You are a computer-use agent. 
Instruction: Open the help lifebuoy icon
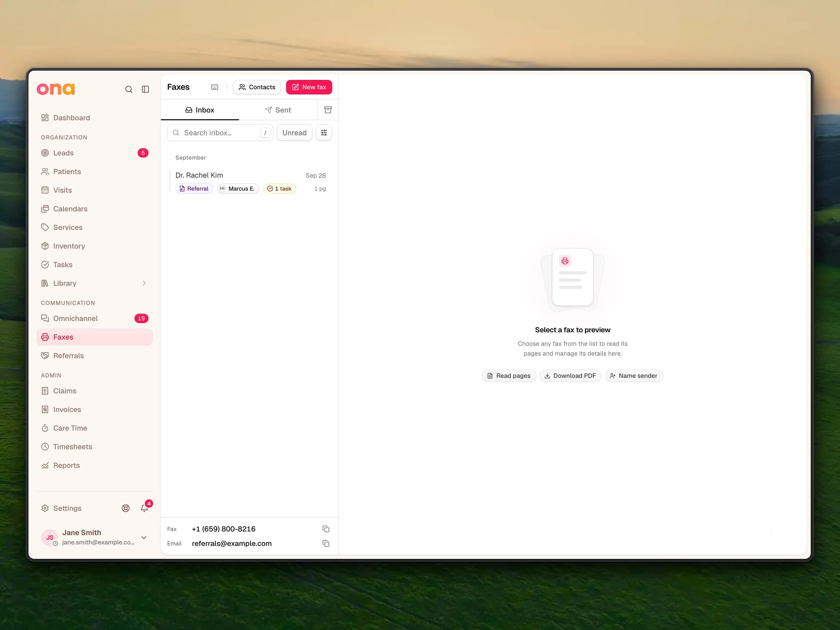(x=126, y=508)
